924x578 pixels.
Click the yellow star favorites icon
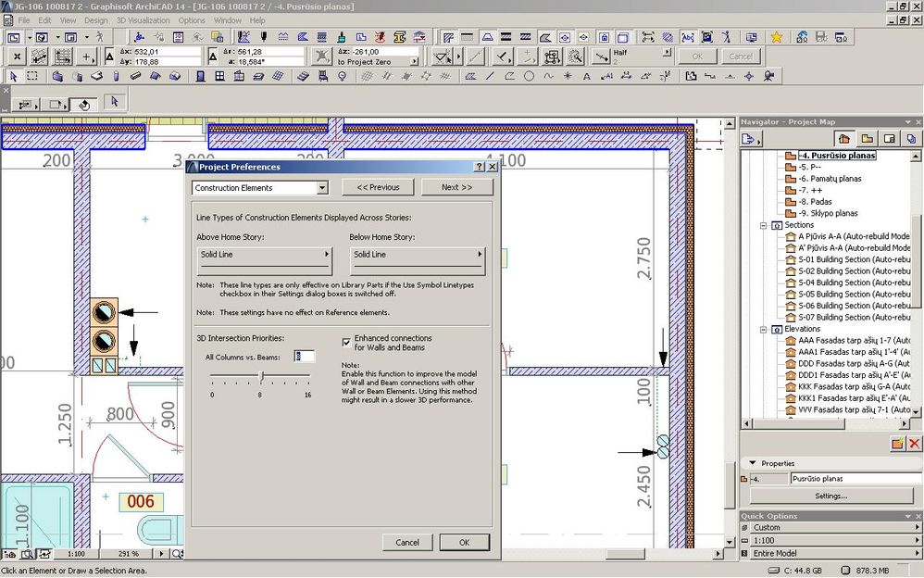[776, 37]
